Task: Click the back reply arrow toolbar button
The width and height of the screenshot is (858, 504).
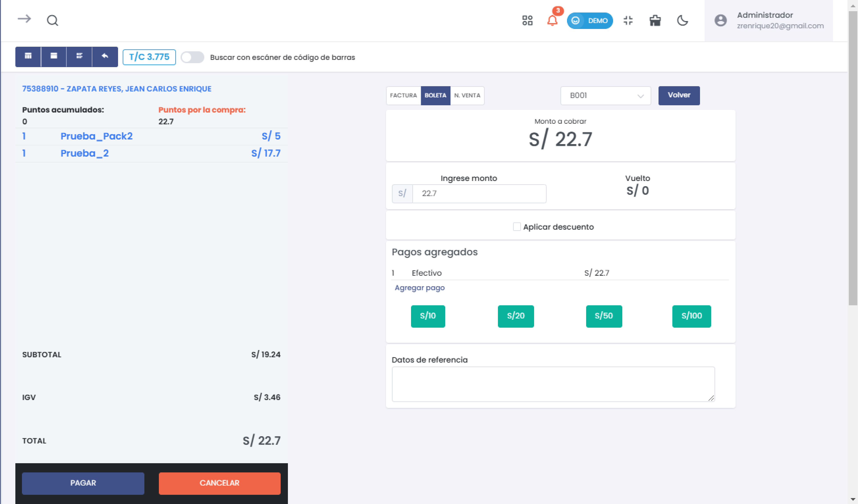Action: point(105,57)
